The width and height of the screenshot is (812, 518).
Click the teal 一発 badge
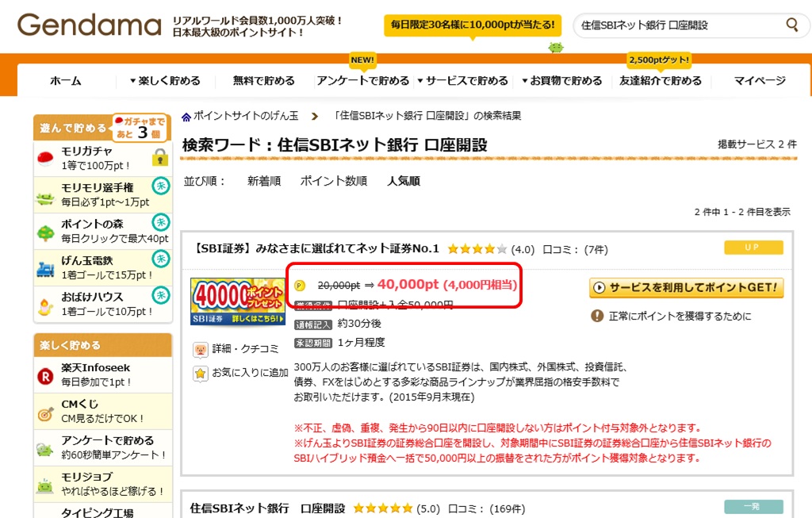coord(753,507)
